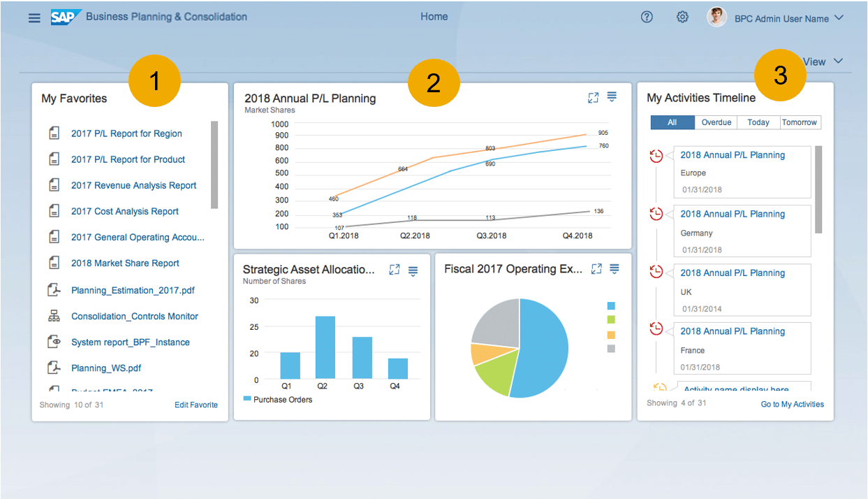
Task: Filter activities by Tomorrow
Action: click(x=800, y=122)
